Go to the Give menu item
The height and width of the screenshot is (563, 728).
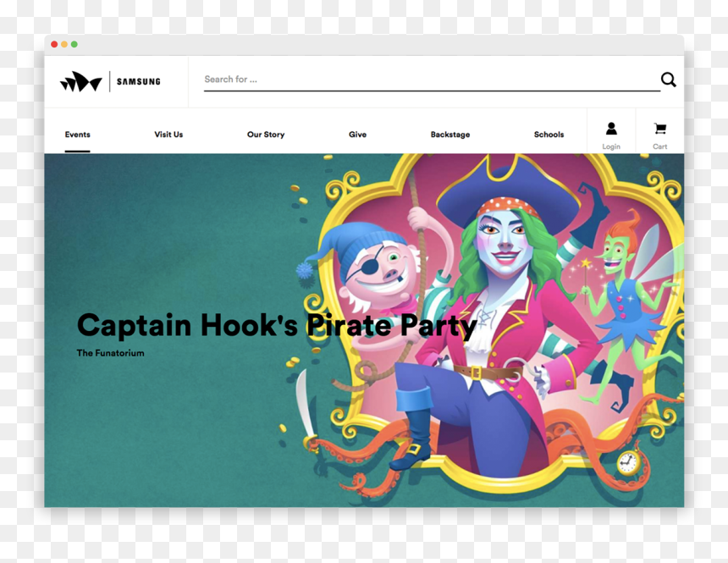point(357,135)
